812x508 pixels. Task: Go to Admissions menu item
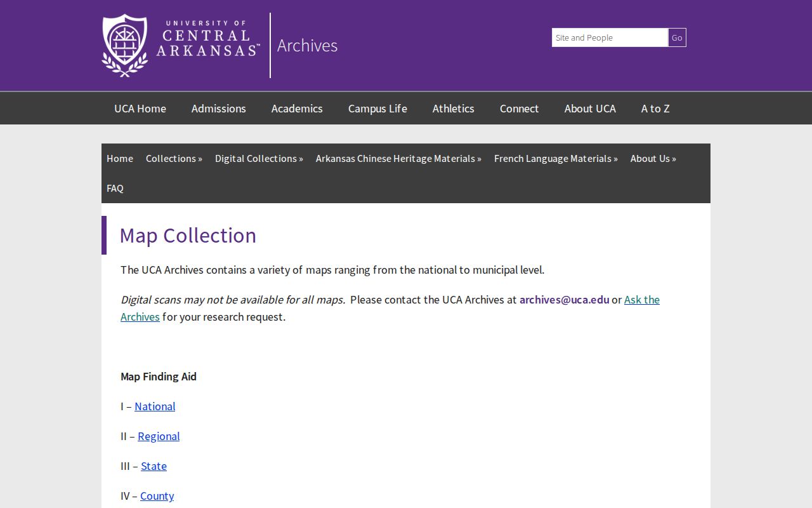(x=219, y=109)
